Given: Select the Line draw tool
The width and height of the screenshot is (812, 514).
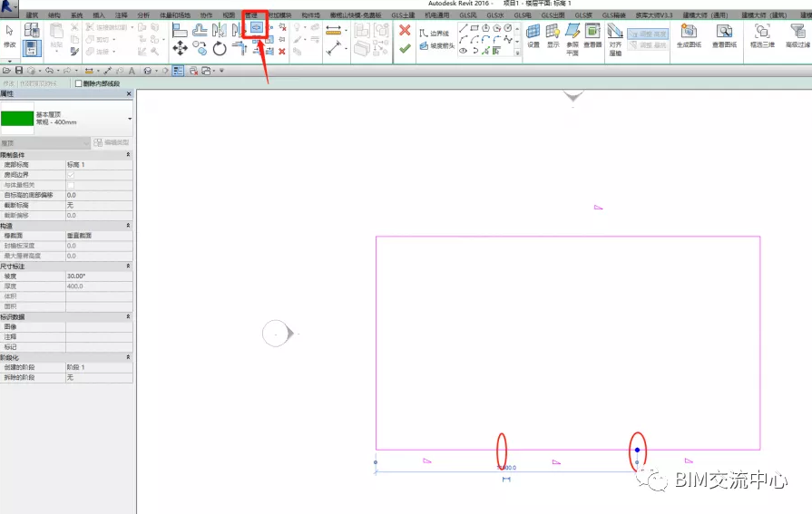Looking at the screenshot, I should pos(464,28).
